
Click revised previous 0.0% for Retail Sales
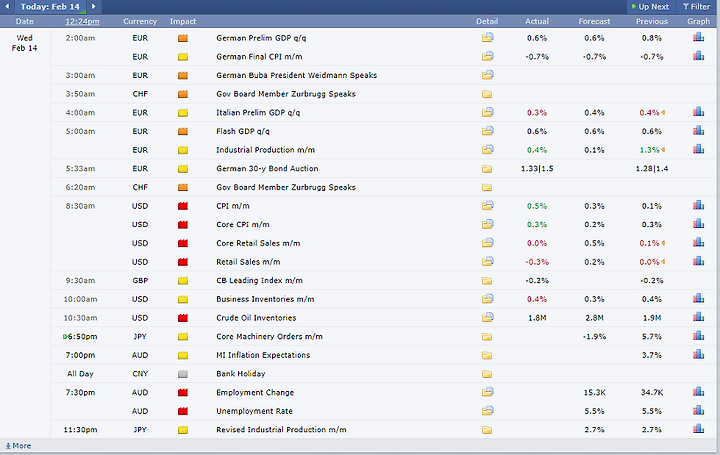(649, 262)
